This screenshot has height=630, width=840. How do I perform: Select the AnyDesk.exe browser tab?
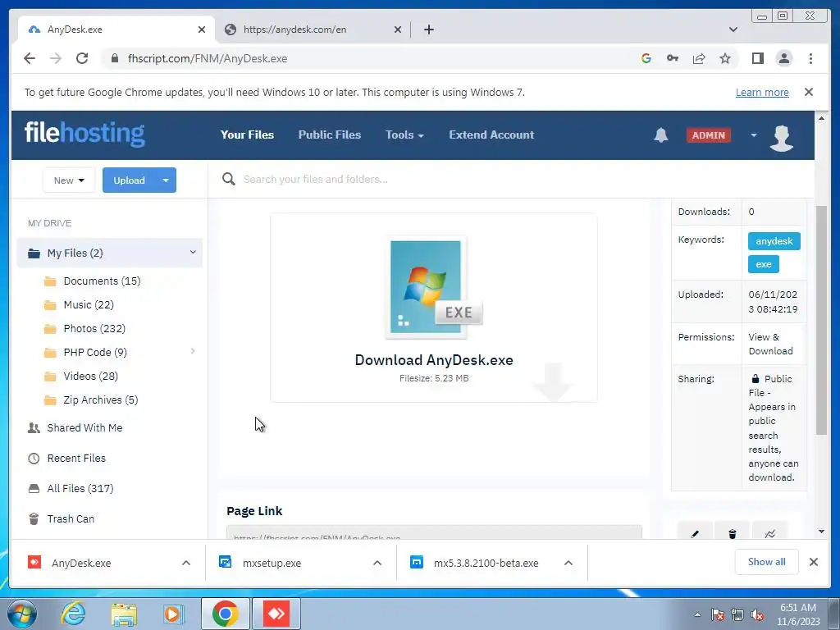[x=116, y=30]
